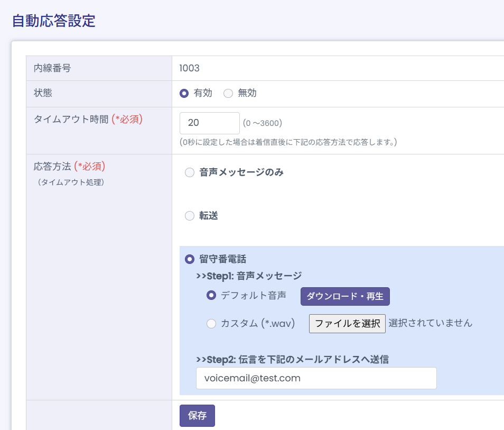Click the 応答方法 (*必須) row label
This screenshot has height=430, width=504.
[69, 166]
